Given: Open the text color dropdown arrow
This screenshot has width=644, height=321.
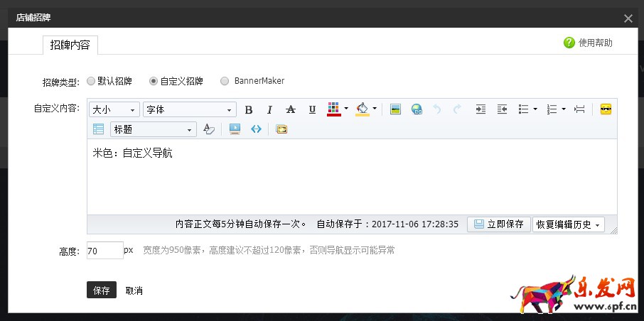Looking at the screenshot, I should (x=346, y=109).
